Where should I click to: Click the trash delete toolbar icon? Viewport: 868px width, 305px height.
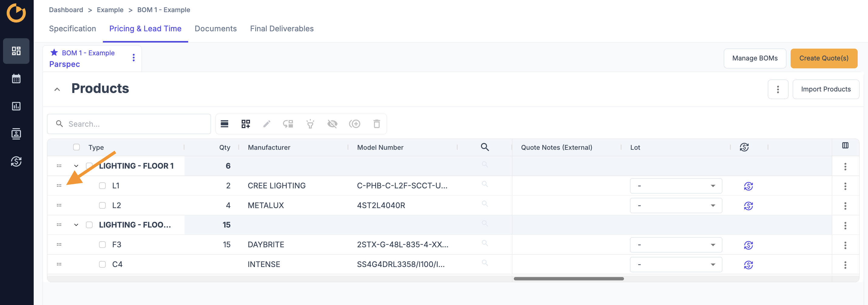pyautogui.click(x=377, y=124)
